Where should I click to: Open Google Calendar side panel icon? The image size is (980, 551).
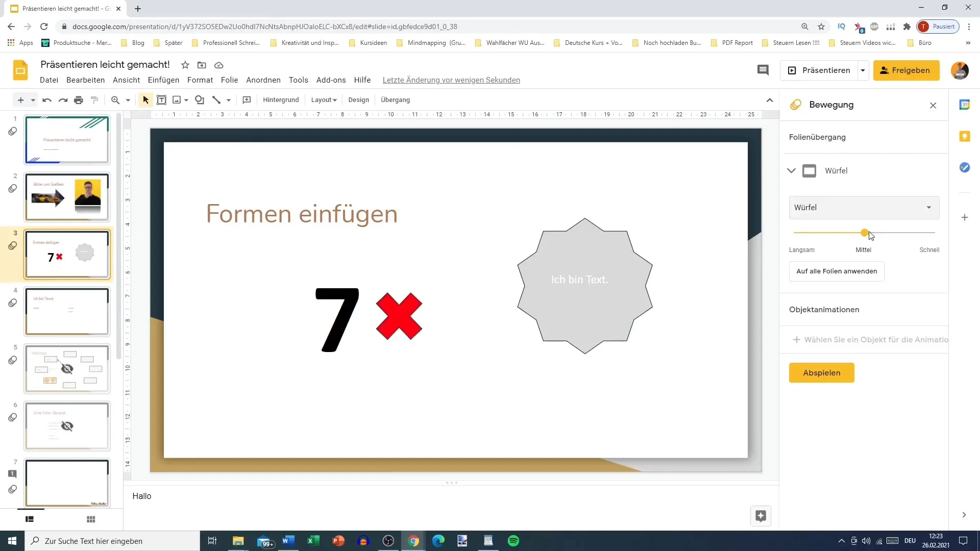pos(964,105)
